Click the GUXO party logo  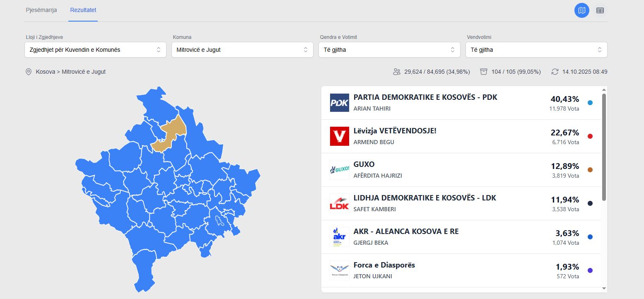339,170
